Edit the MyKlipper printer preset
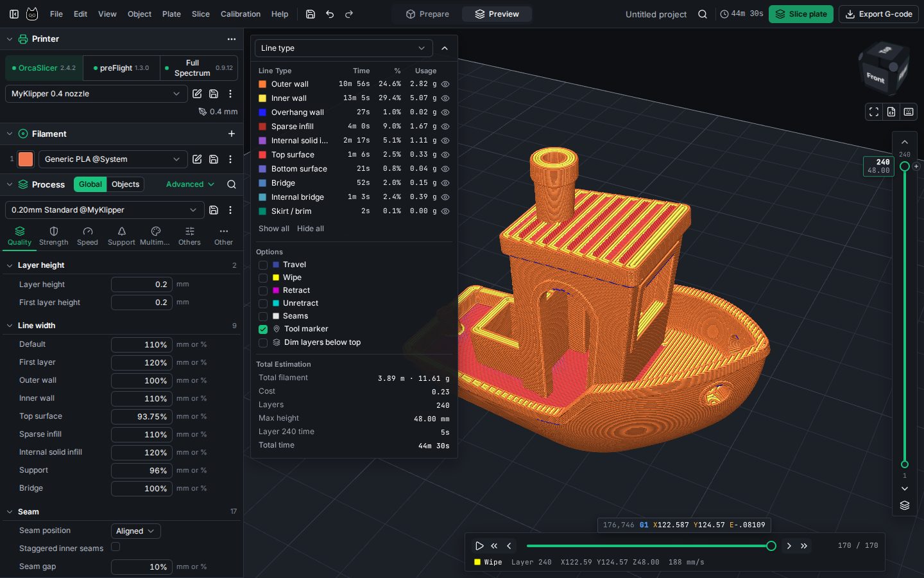924x578 pixels. coord(197,94)
